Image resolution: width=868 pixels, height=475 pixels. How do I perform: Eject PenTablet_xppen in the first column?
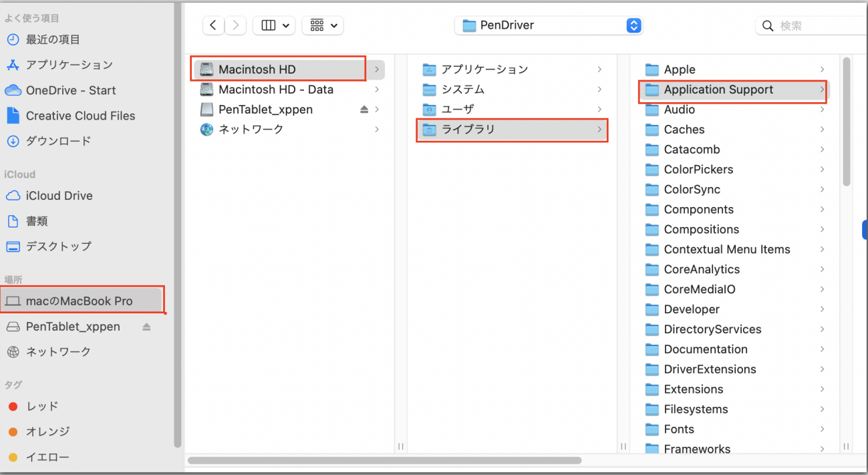[x=364, y=109]
